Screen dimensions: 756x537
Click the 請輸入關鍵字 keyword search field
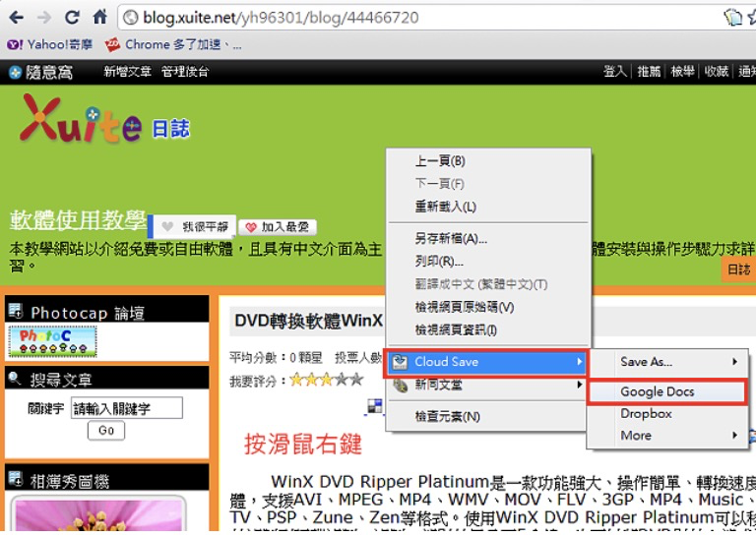(127, 408)
